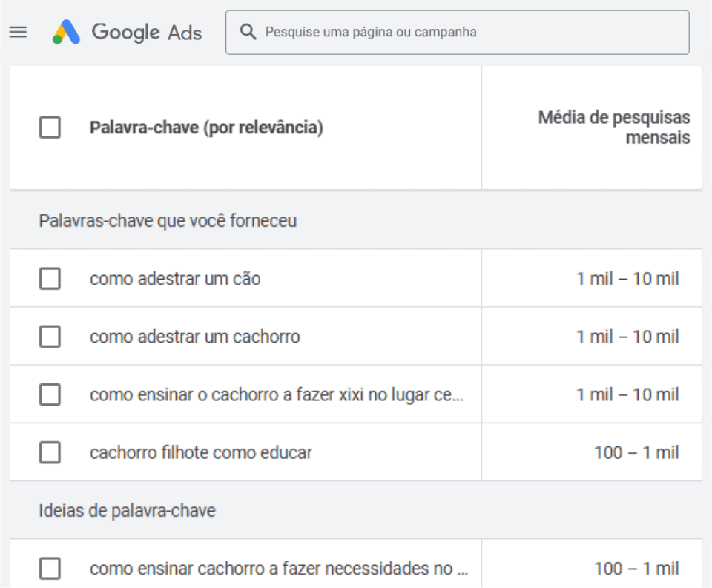
Task: Select the 'fazer necessidades' keyword idea checkbox
Action: click(50, 569)
